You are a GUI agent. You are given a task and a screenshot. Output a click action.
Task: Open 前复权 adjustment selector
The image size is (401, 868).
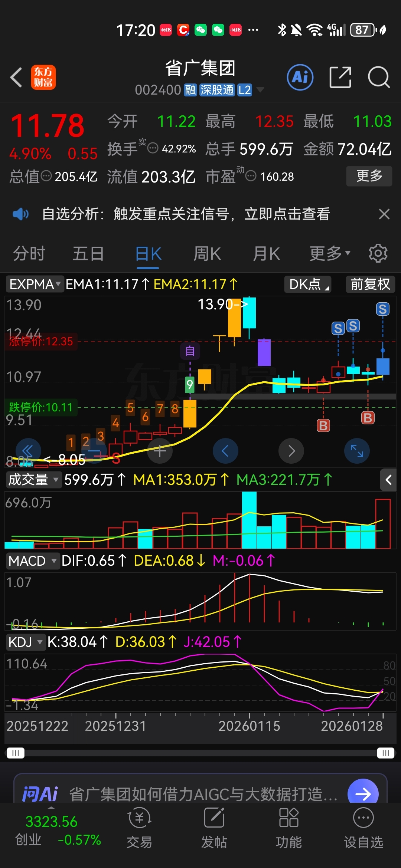tap(370, 284)
